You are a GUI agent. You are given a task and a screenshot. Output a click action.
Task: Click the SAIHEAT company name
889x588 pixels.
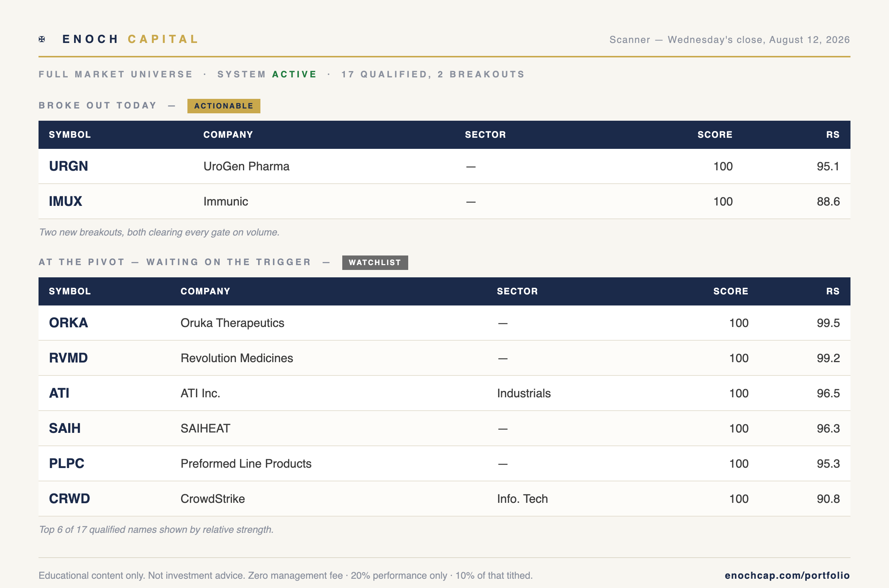[x=206, y=429]
